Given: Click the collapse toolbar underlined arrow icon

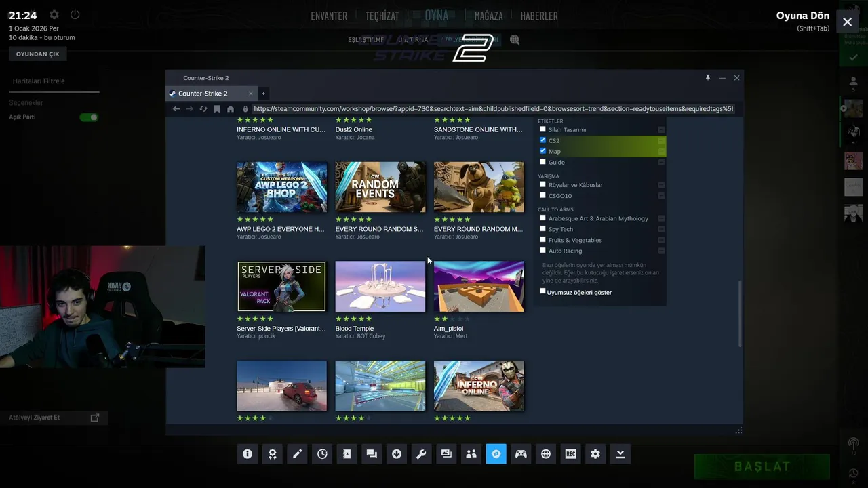Looking at the screenshot, I should click(x=620, y=454).
